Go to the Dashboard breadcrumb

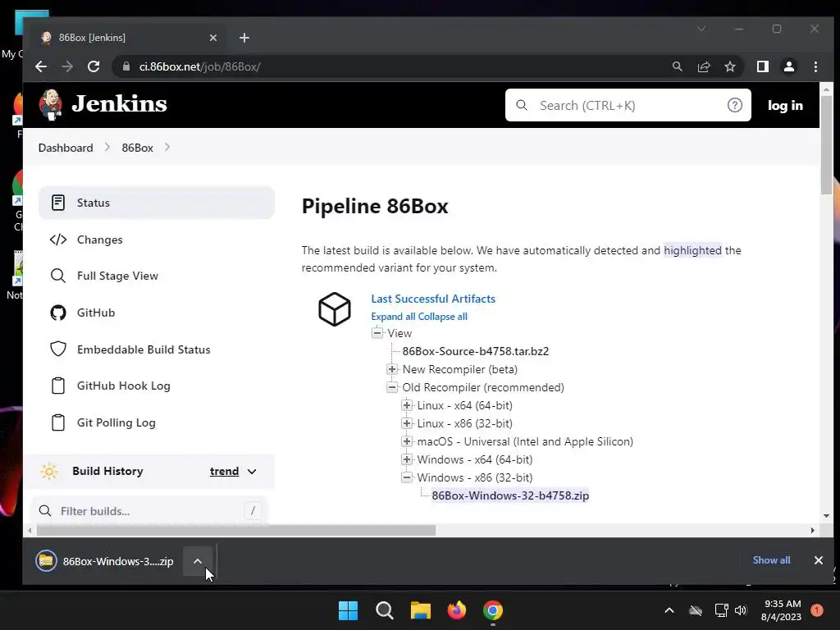coord(66,148)
